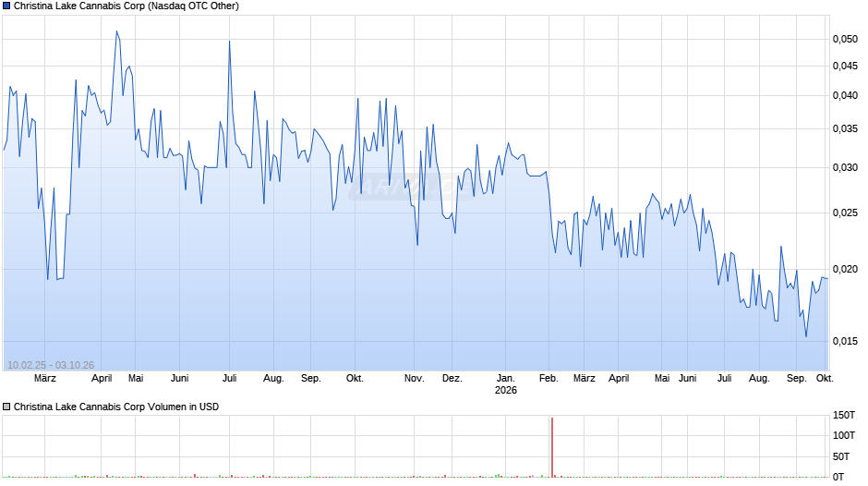Viewport: 868px width, 486px height.
Task: Click the date range text '10.02.25 - 03.10.26'
Action: 51,365
